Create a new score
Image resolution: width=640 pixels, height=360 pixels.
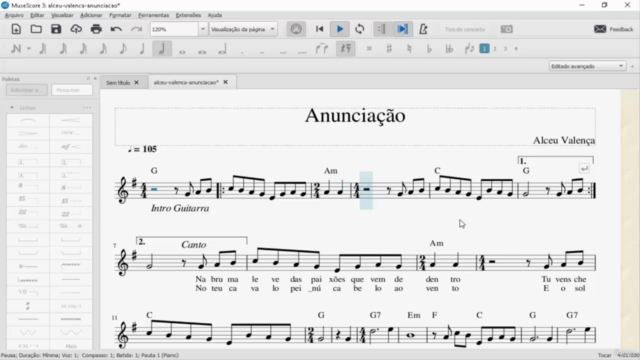tap(16, 29)
